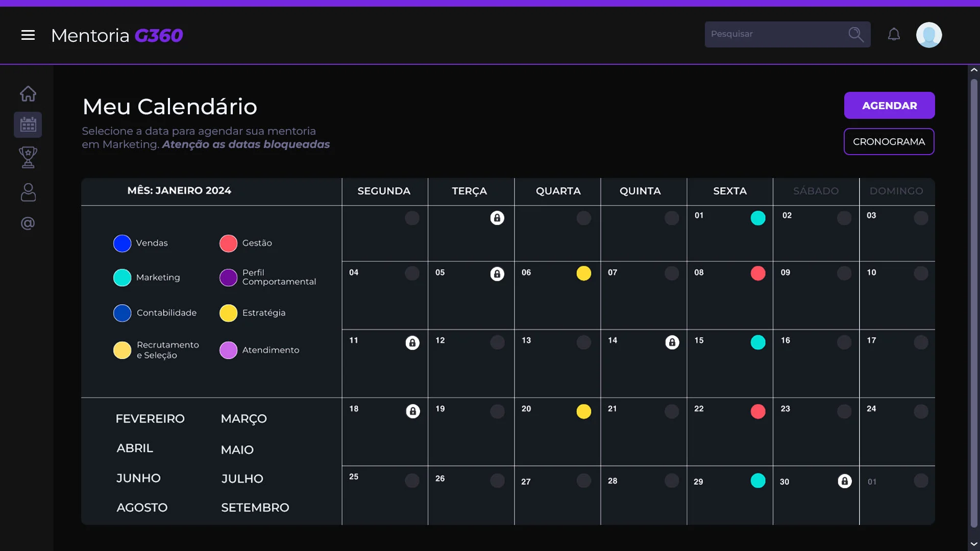980x551 pixels.
Task: Select the yellow dot on day 06
Action: (x=584, y=273)
